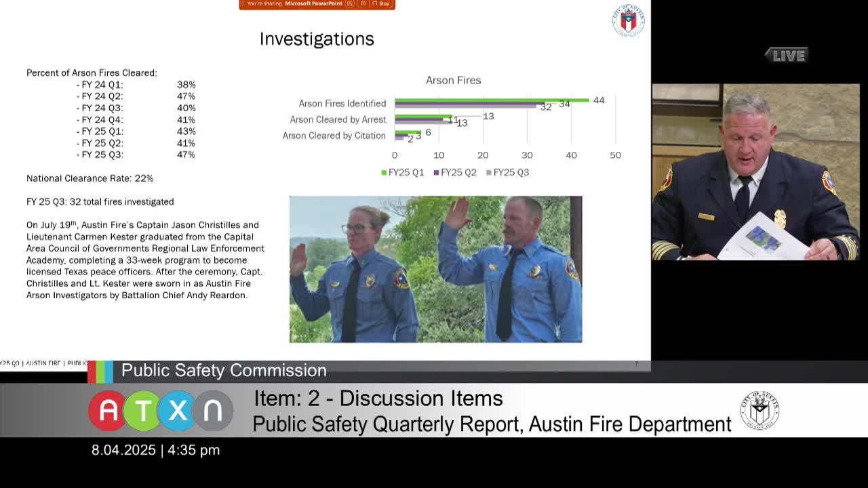Click the '8.04.2025 | 4:35 pm' timestamp
The width and height of the screenshot is (868, 488).
tap(155, 450)
